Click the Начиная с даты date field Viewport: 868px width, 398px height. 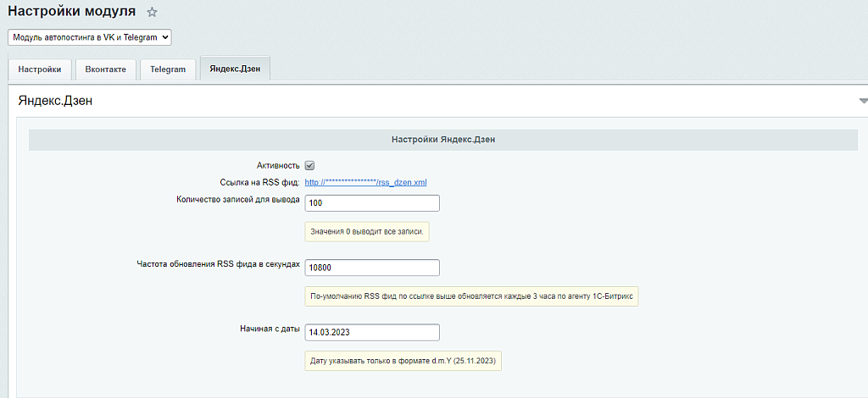coord(372,332)
